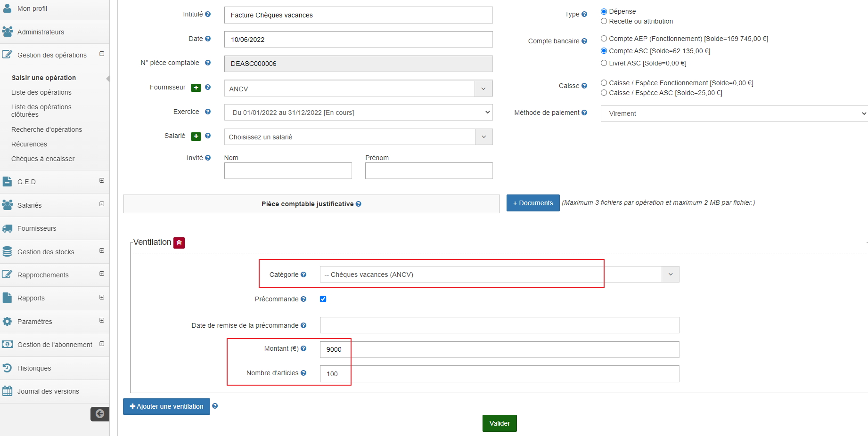
Task: Click the + Documents button
Action: point(533,203)
